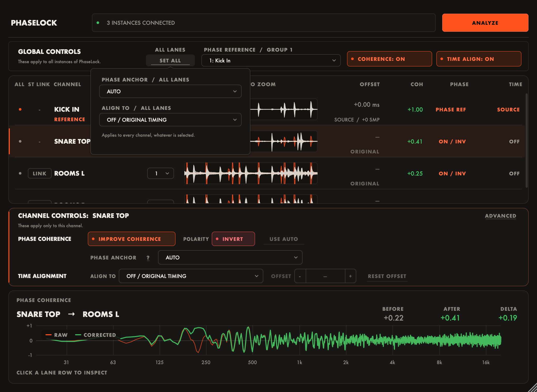537x392 pixels.
Task: Click the COH column header
Action: [417, 84]
